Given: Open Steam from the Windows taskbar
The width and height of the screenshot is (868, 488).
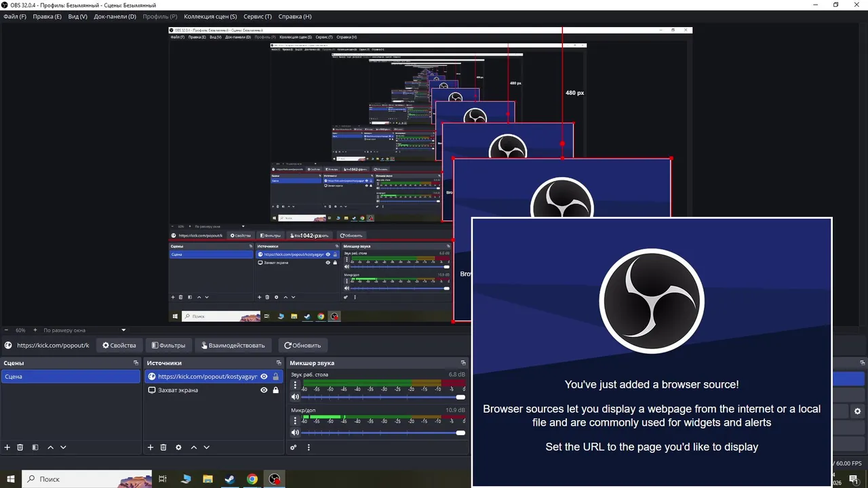Looking at the screenshot, I should tap(230, 479).
